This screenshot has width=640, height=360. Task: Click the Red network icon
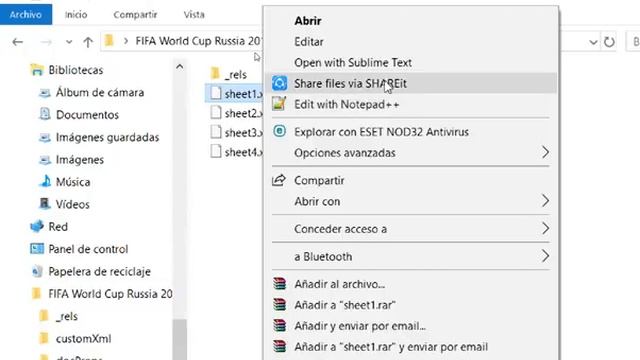tap(37, 226)
